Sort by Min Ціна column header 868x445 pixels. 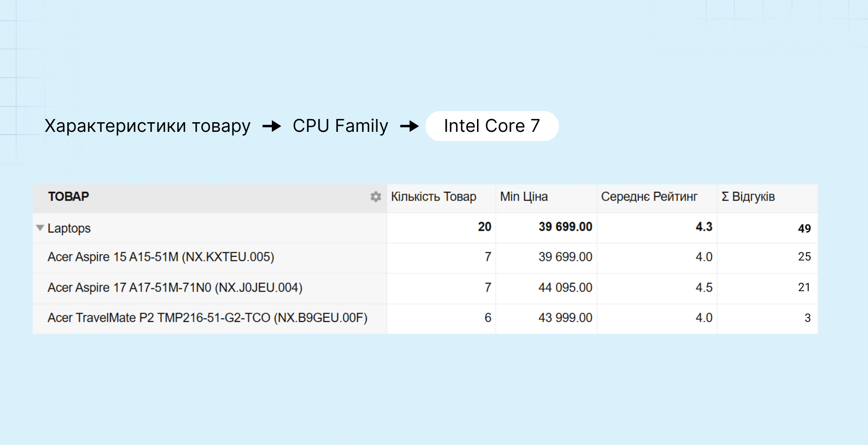pyautogui.click(x=524, y=197)
